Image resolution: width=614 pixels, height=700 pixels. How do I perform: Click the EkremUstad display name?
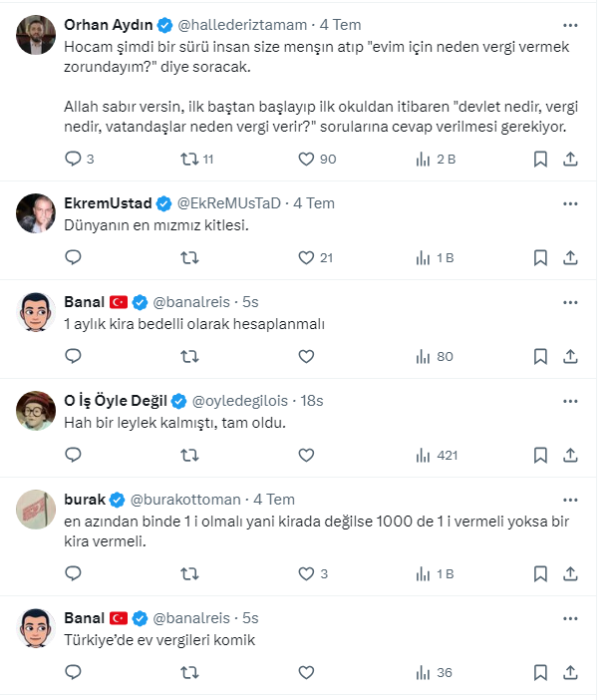pyautogui.click(x=110, y=202)
